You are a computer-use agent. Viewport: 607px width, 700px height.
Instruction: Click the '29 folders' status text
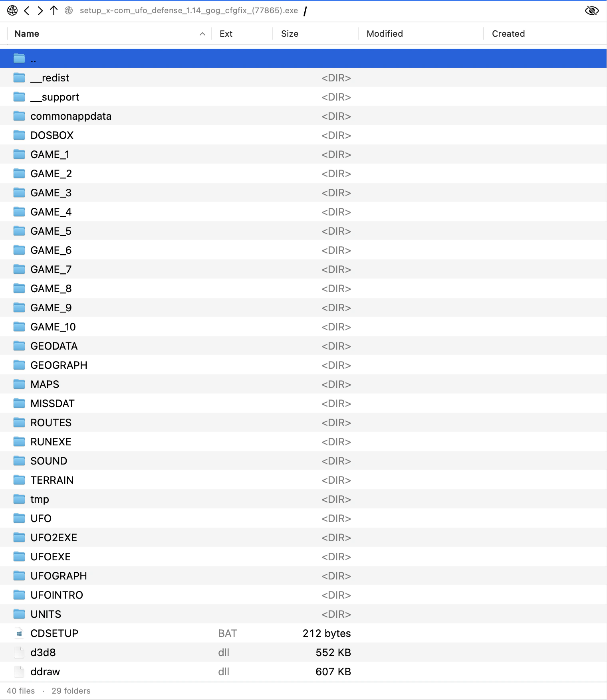(71, 691)
